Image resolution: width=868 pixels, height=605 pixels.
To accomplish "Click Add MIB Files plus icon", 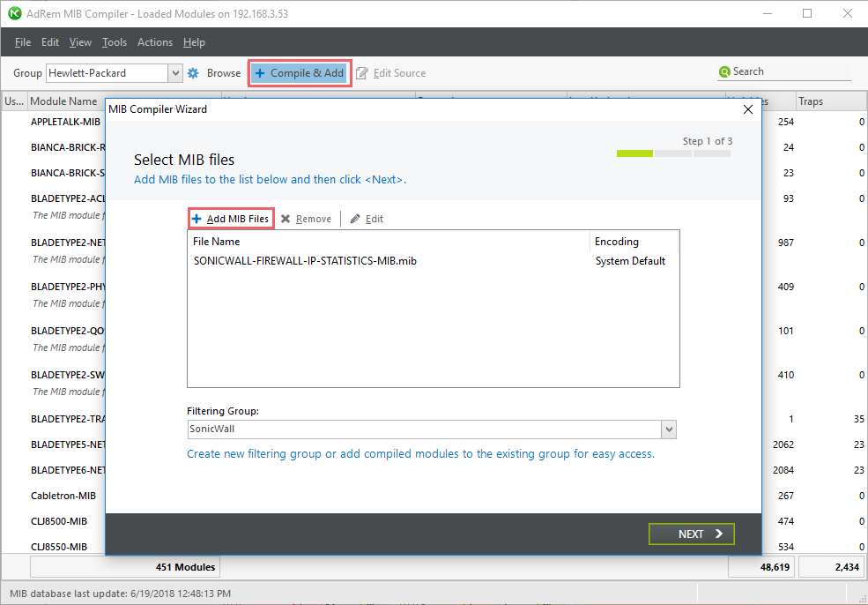I will pos(197,219).
